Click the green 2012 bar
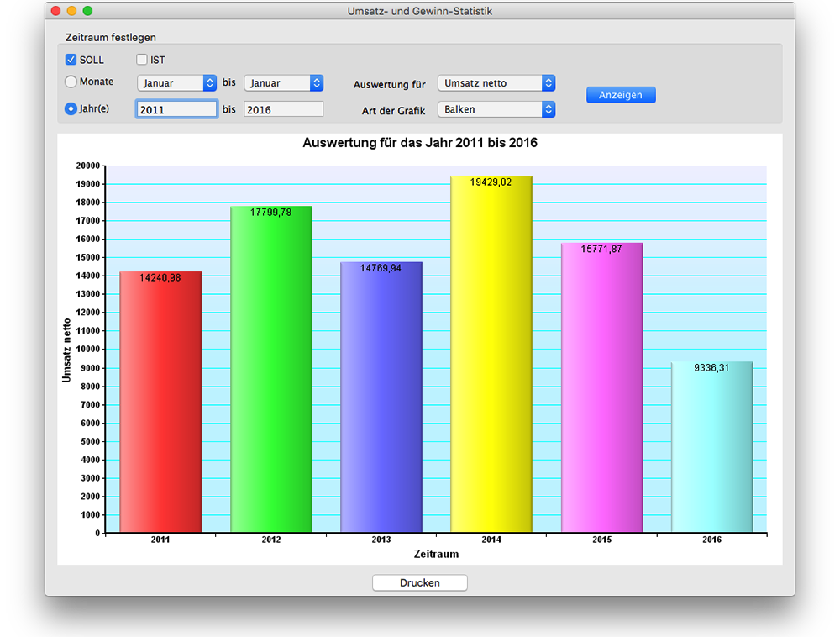The image size is (840, 637). tap(271, 369)
